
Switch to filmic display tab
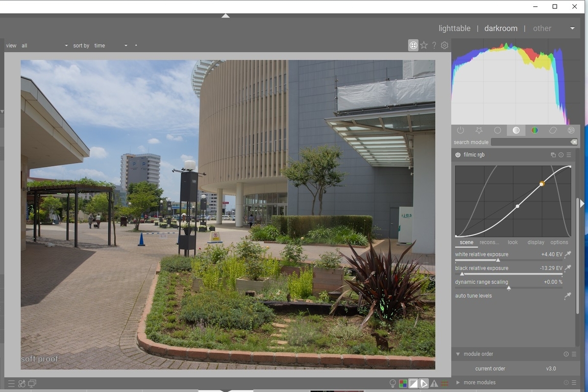(x=536, y=243)
